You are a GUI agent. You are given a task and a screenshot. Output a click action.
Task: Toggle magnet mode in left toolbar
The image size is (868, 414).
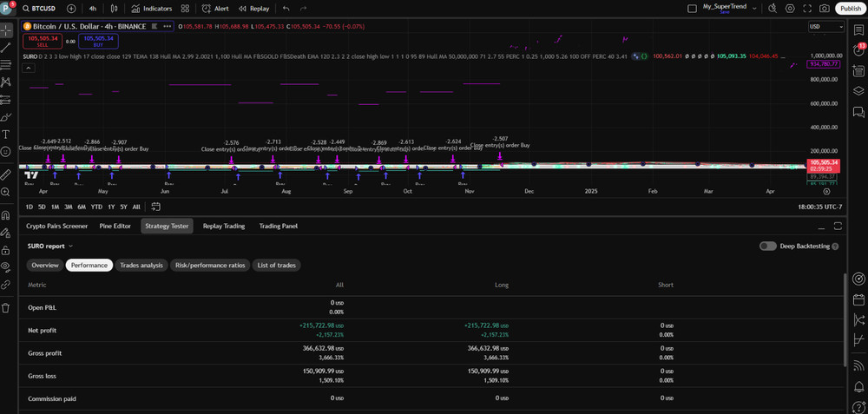pos(6,214)
